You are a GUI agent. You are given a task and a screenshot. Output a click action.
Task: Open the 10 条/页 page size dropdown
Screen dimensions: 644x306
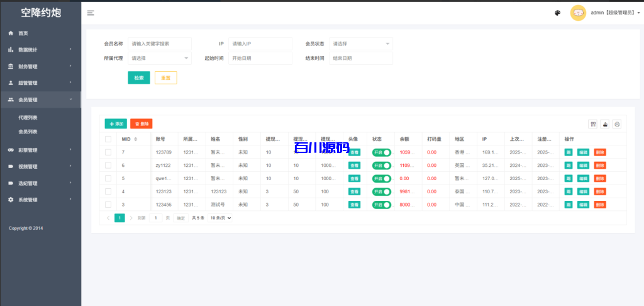220,218
